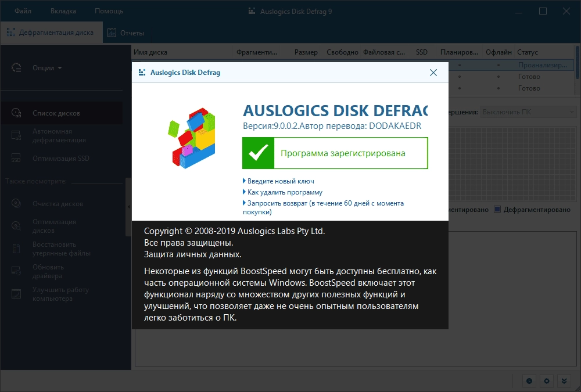The height and width of the screenshot is (392, 581).
Task: Collapse the sidebar with arrow handle
Action: pyautogui.click(x=128, y=207)
